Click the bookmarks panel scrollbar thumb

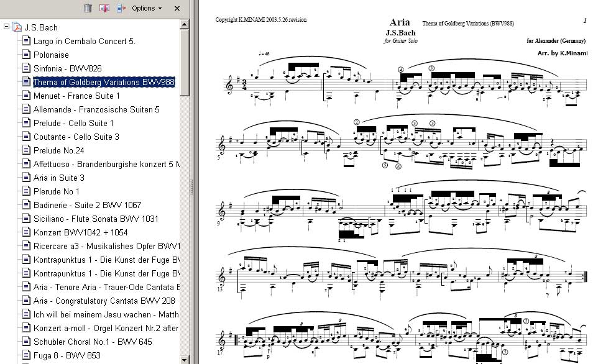[x=184, y=63]
